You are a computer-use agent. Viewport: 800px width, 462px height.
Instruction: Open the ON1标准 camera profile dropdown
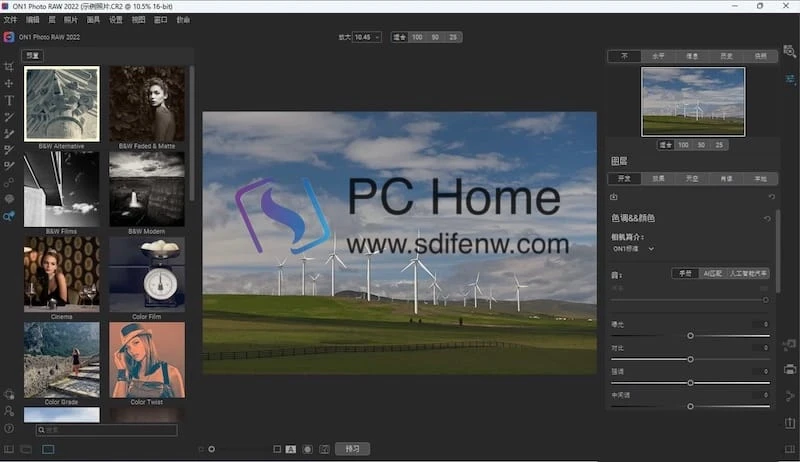633,249
